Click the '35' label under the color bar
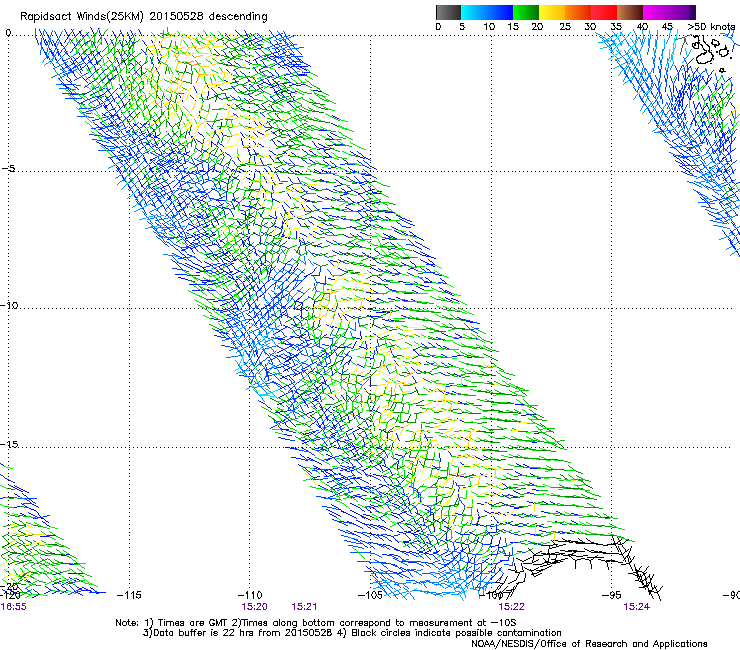The image size is (740, 650). pyautogui.click(x=616, y=27)
